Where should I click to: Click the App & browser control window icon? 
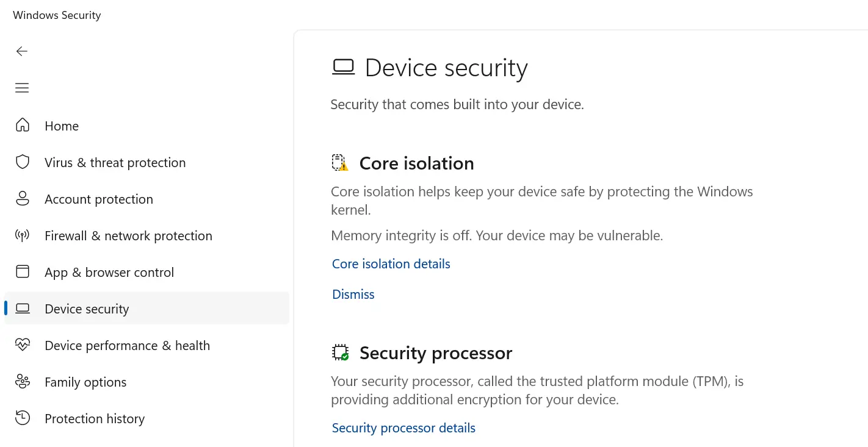(x=23, y=272)
